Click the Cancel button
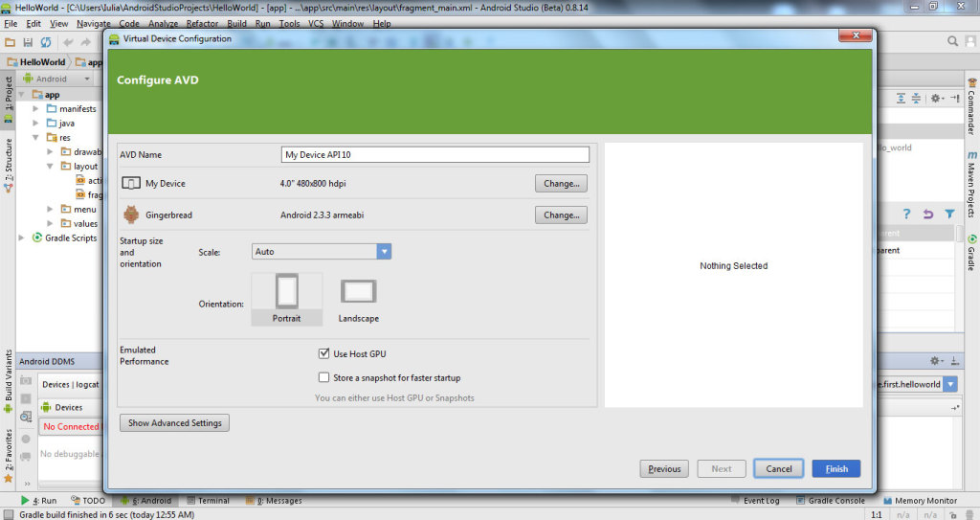The width and height of the screenshot is (980, 520). (779, 468)
